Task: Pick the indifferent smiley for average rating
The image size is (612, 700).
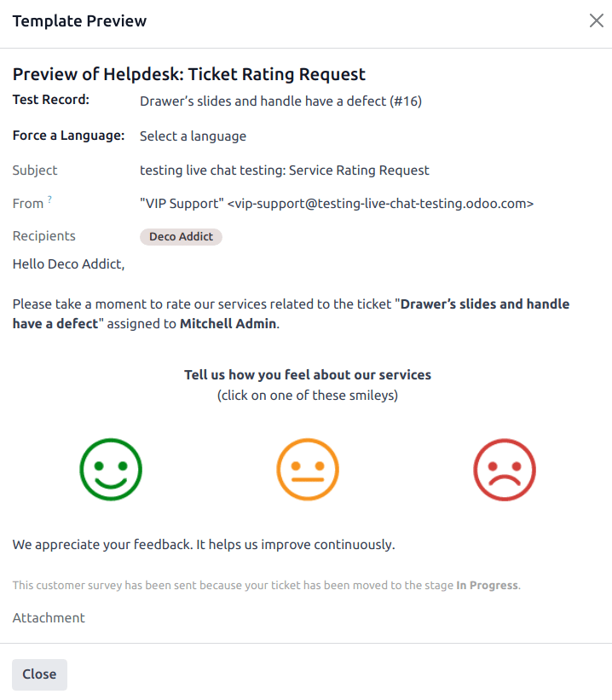Action: [308, 469]
